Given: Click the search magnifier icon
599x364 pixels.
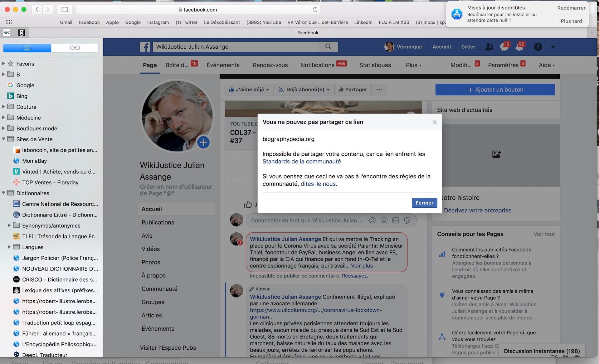Looking at the screenshot, I should coord(328,46).
